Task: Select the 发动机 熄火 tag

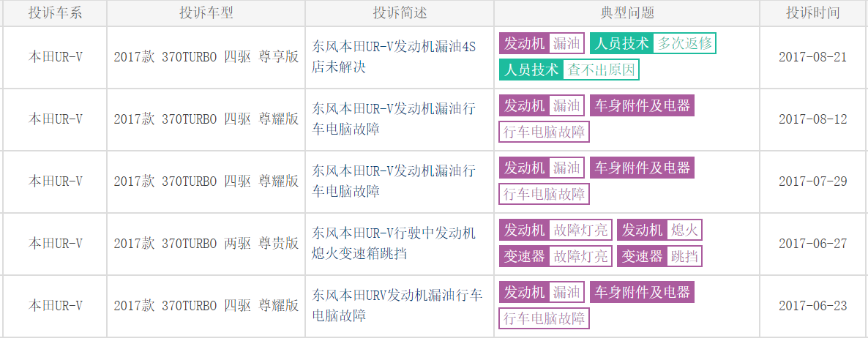Action: coord(660,230)
